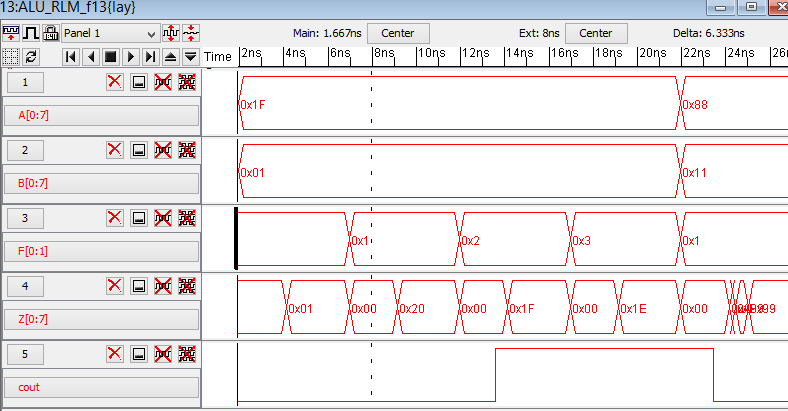Click crossed-out multi-waveform icon in panel 5
The image size is (788, 411).
187,354
